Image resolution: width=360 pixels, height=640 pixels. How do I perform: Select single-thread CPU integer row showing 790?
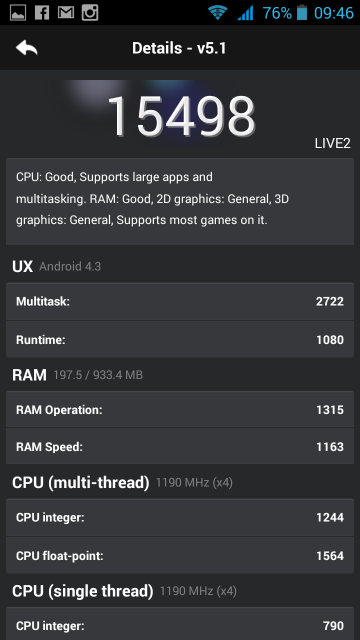pos(180,624)
